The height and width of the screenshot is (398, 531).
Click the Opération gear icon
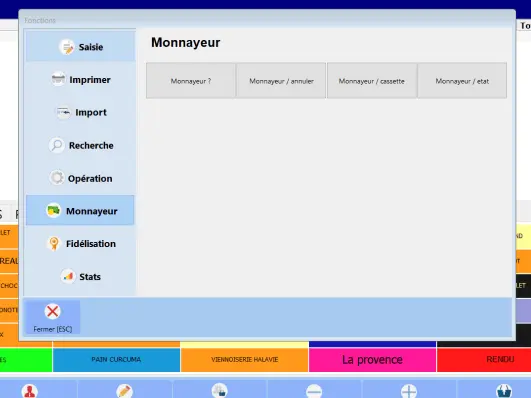(57, 178)
